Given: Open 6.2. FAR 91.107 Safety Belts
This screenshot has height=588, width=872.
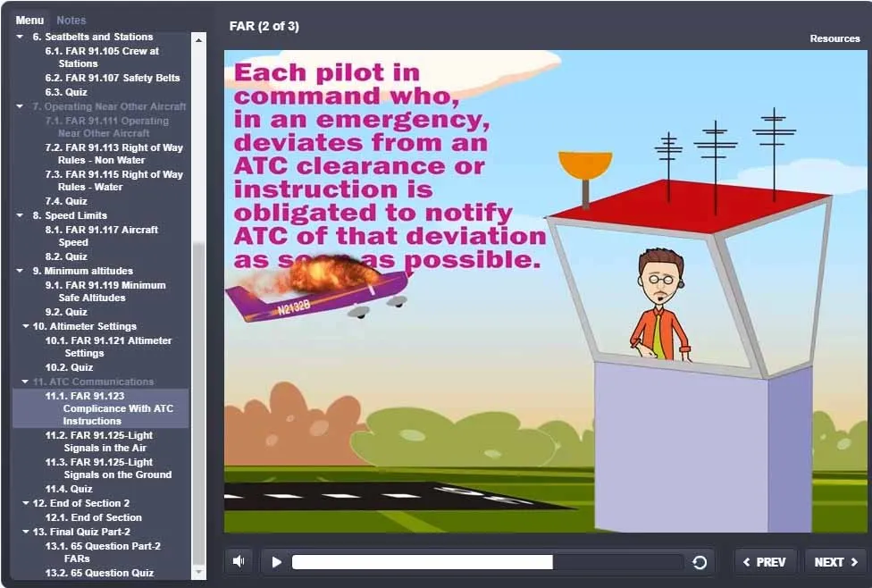Looking at the screenshot, I should coord(113,78).
